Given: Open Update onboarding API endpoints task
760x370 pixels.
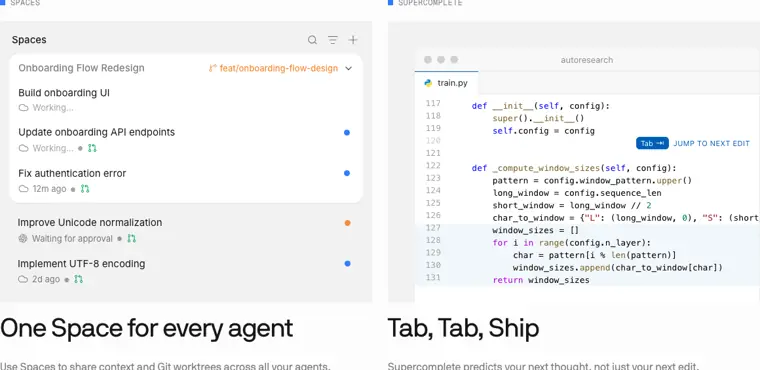Looking at the screenshot, I should (96, 132).
